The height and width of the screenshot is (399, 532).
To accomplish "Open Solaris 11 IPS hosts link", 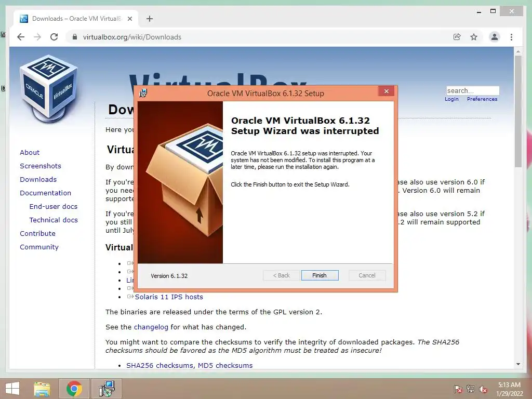I will coord(169,297).
